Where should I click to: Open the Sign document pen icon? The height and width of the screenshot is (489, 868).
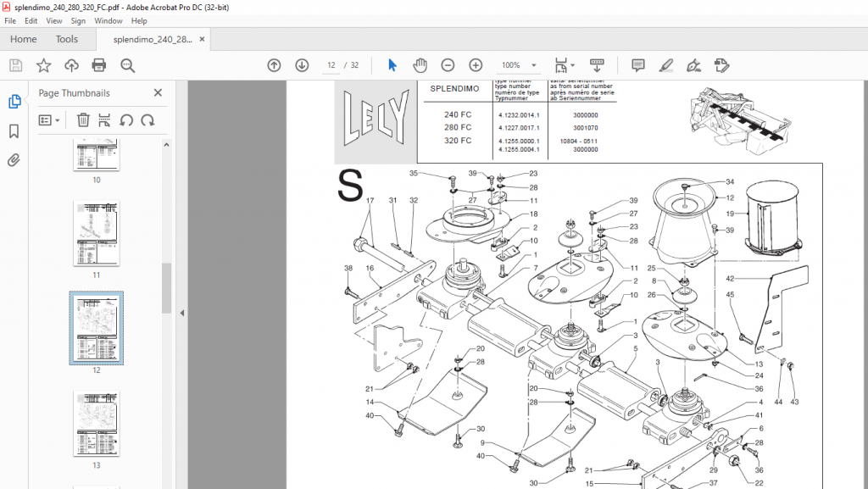[693, 65]
